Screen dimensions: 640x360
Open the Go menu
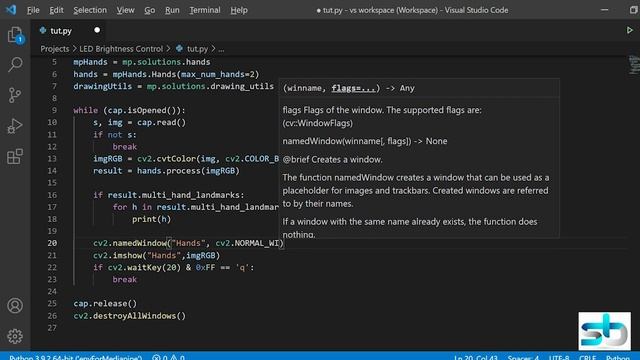(x=149, y=10)
